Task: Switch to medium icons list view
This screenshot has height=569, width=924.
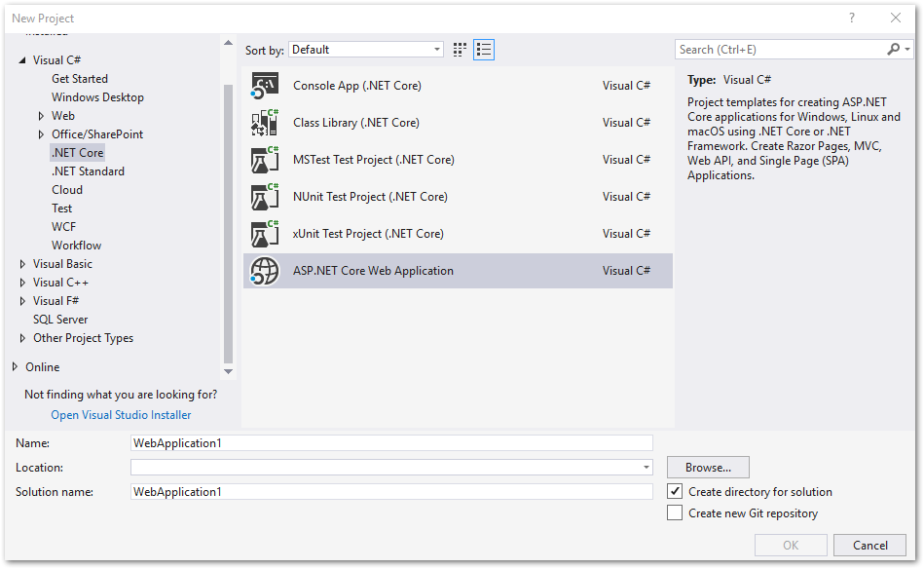Action: pos(484,50)
